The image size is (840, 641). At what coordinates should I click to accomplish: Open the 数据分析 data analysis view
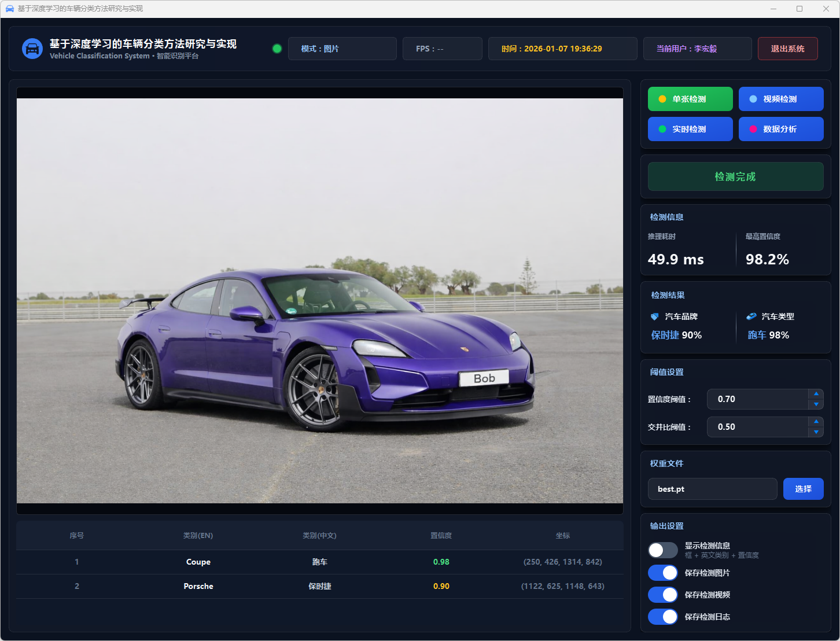pos(781,129)
